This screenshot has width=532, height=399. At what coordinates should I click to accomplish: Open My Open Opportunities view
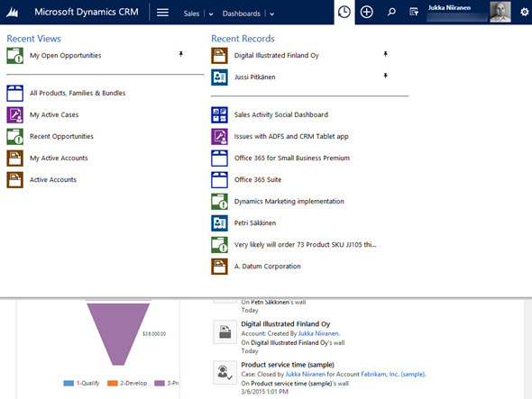[x=66, y=56]
